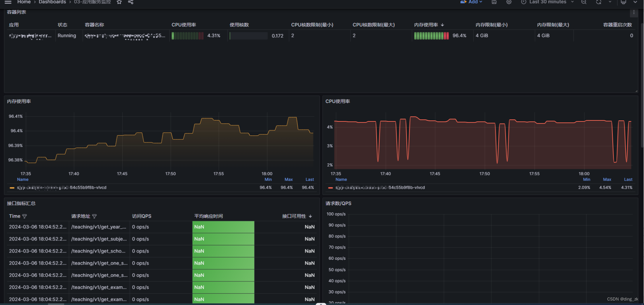Sort CPU legend by Max column
This screenshot has height=305, width=644.
pyautogui.click(x=607, y=179)
